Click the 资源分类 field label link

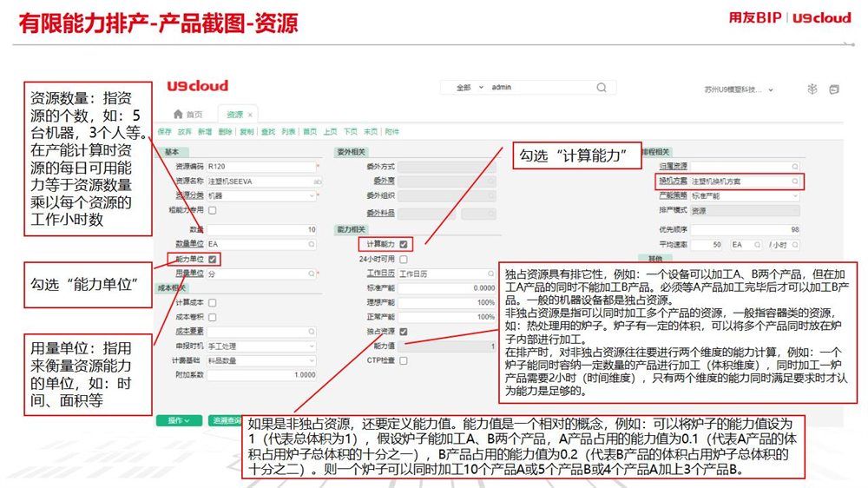point(190,195)
